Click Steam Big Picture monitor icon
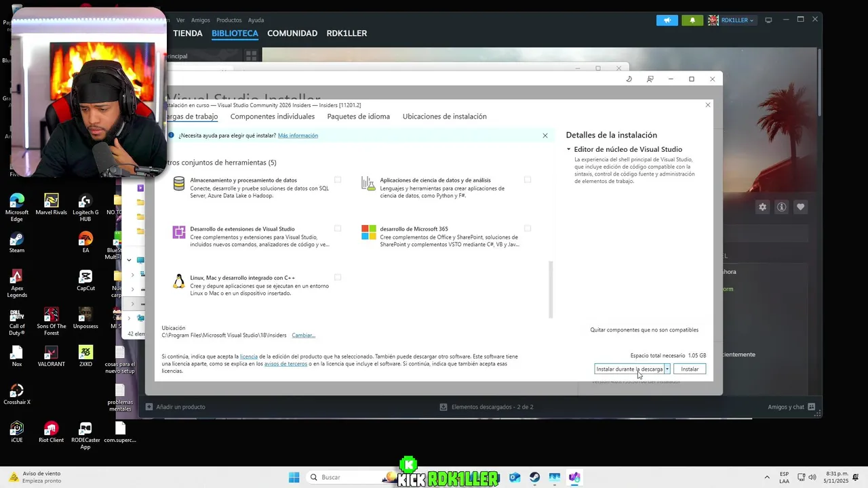Viewport: 868px width, 488px height. pos(768,20)
